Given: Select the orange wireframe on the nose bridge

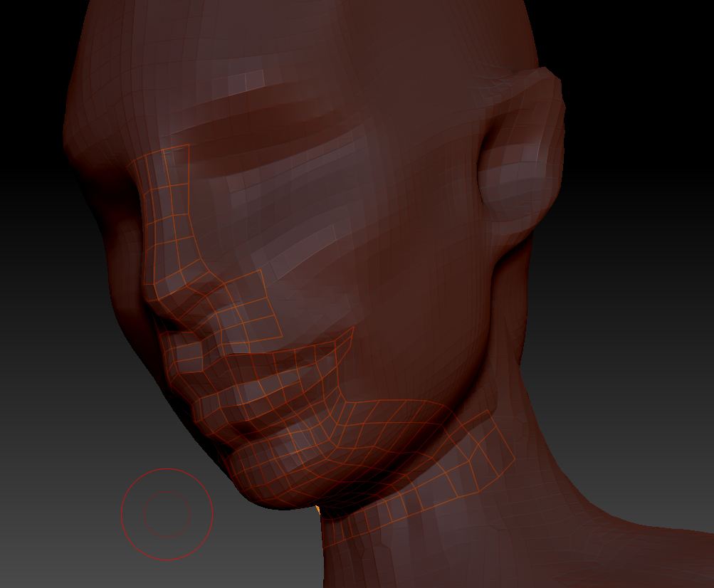Looking at the screenshot, I should [x=167, y=206].
